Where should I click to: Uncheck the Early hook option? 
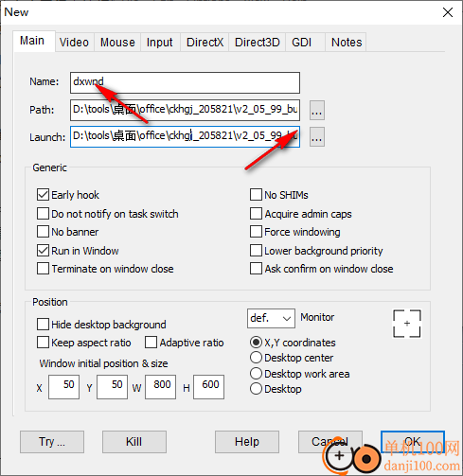(43, 195)
